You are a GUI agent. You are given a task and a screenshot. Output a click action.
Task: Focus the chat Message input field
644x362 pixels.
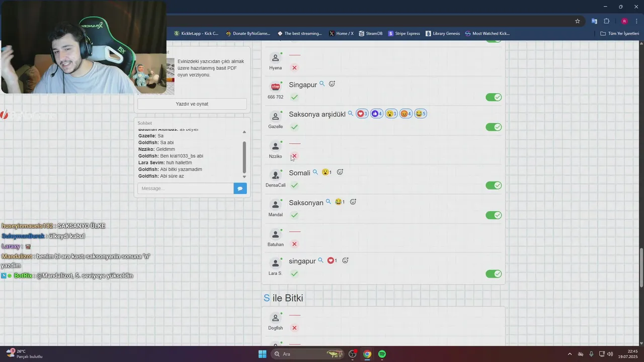click(x=186, y=189)
